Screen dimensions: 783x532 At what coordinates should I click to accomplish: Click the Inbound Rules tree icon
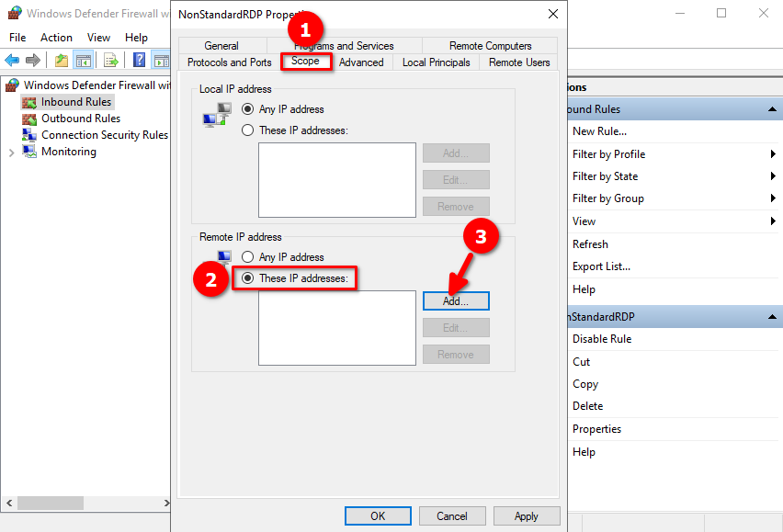point(29,102)
